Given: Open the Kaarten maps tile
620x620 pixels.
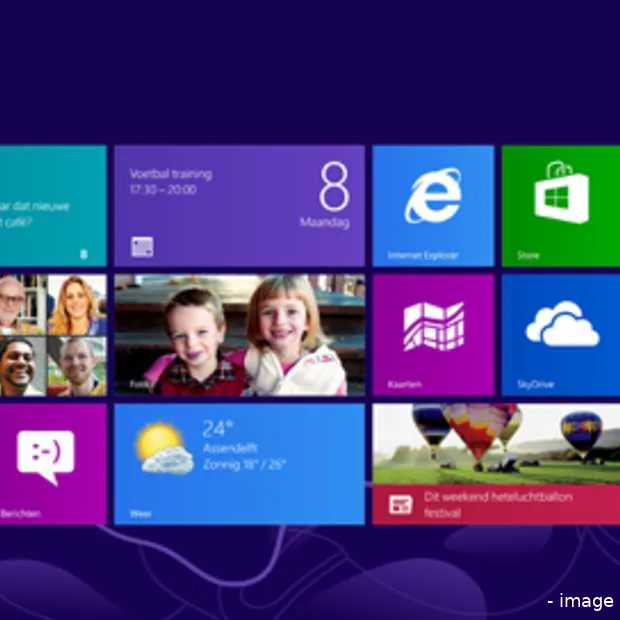Looking at the screenshot, I should 433,335.
